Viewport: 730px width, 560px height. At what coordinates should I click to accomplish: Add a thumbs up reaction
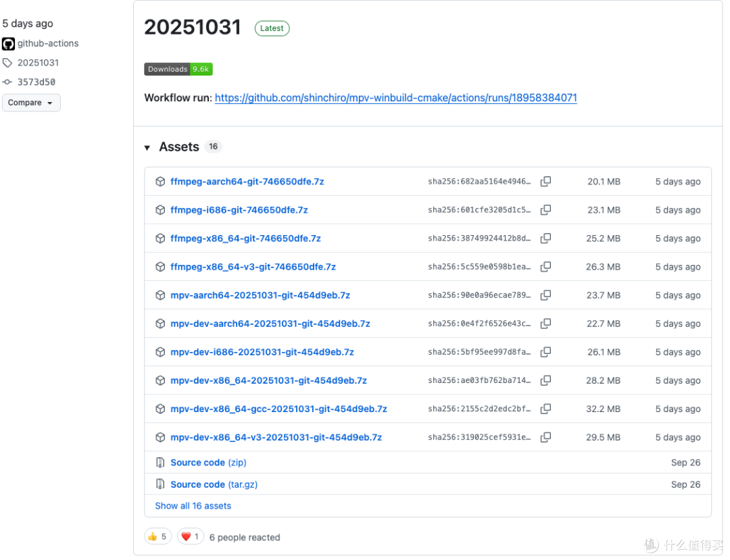click(x=158, y=537)
